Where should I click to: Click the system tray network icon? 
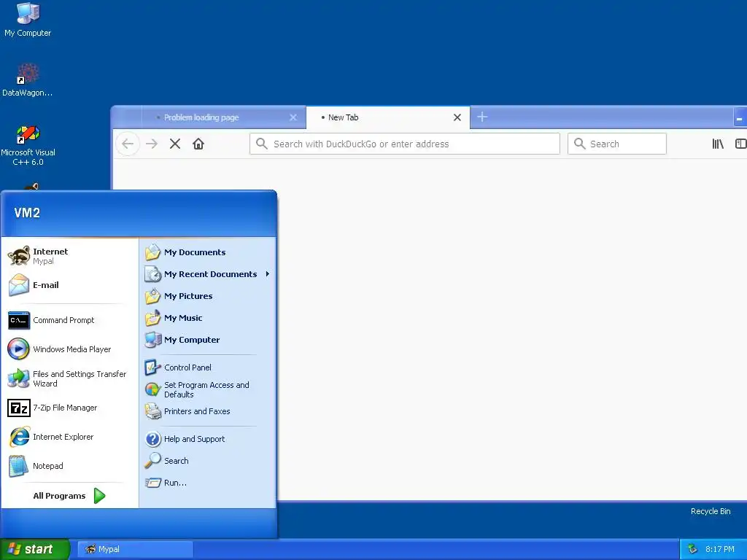693,549
